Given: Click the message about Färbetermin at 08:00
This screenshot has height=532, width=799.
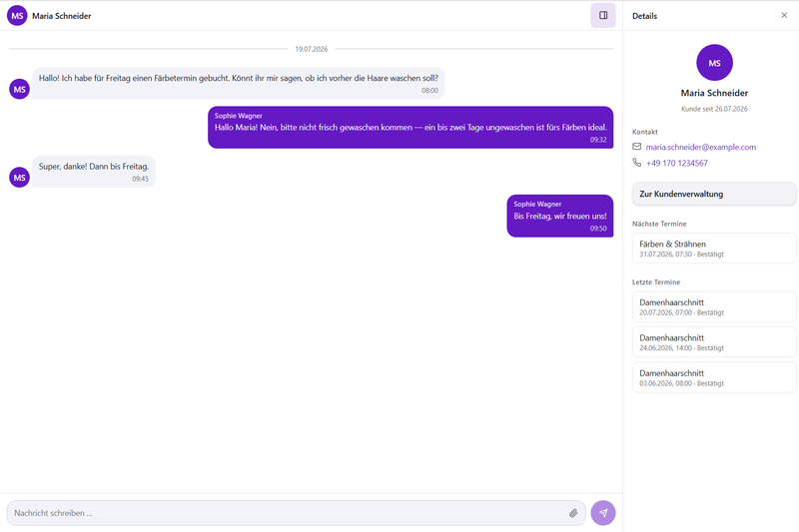Looking at the screenshot, I should (x=239, y=83).
